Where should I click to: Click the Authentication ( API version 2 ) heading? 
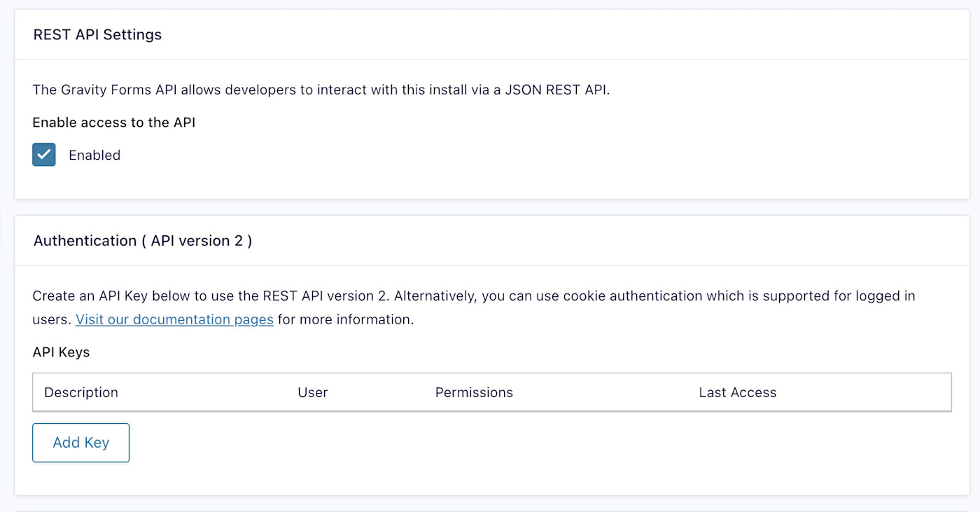pyautogui.click(x=143, y=240)
